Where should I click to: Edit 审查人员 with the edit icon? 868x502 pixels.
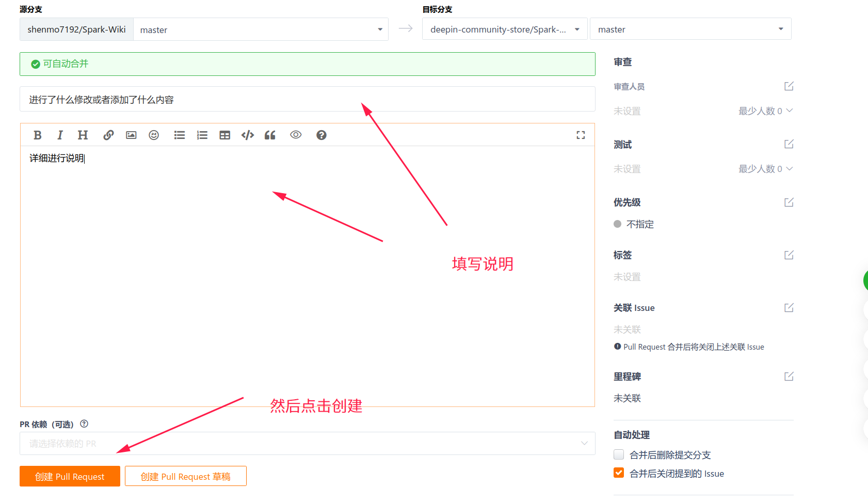[x=789, y=86]
